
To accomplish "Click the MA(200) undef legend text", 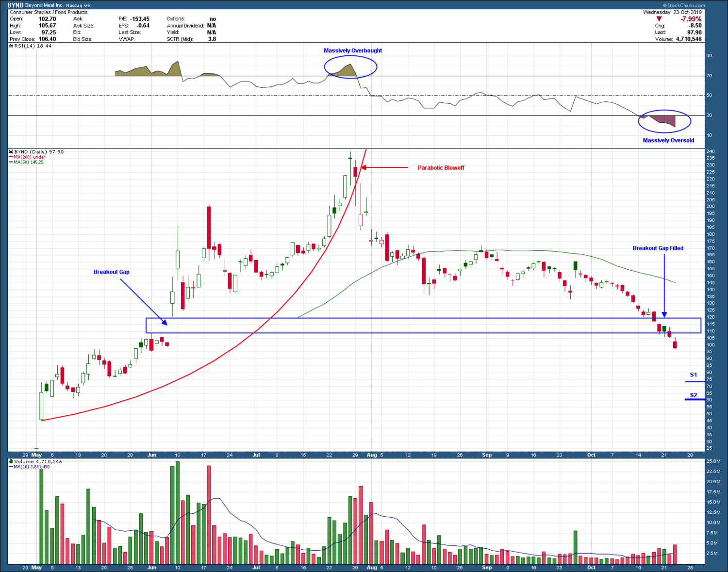I will tap(29, 157).
